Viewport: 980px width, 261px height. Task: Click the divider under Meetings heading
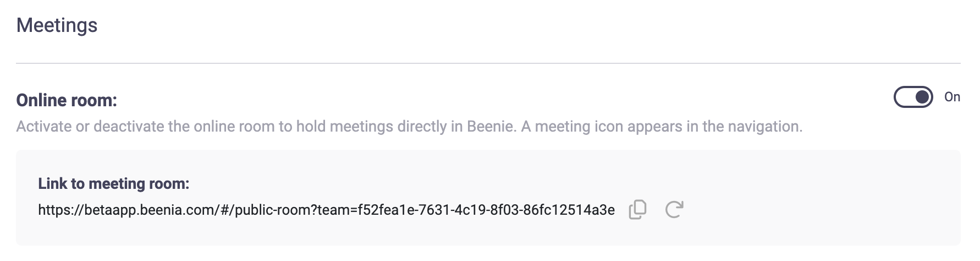(x=488, y=63)
